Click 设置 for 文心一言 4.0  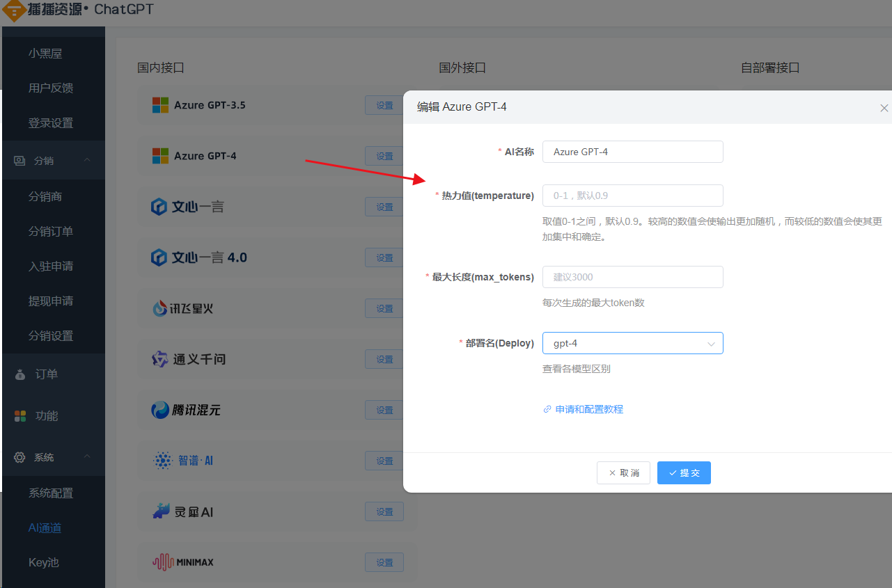384,257
